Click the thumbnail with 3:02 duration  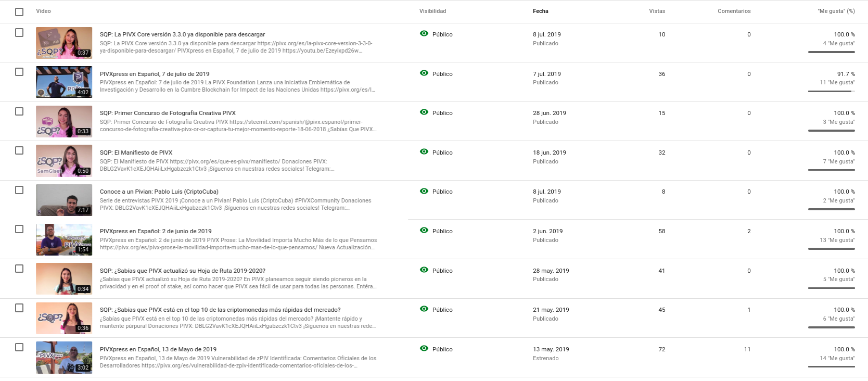(64, 357)
